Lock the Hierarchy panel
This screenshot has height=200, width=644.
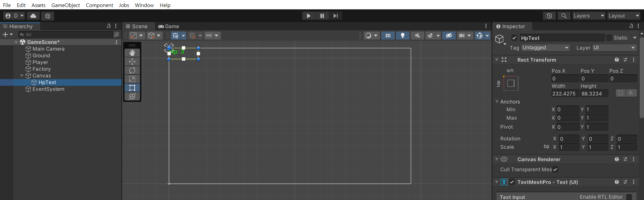tap(109, 26)
